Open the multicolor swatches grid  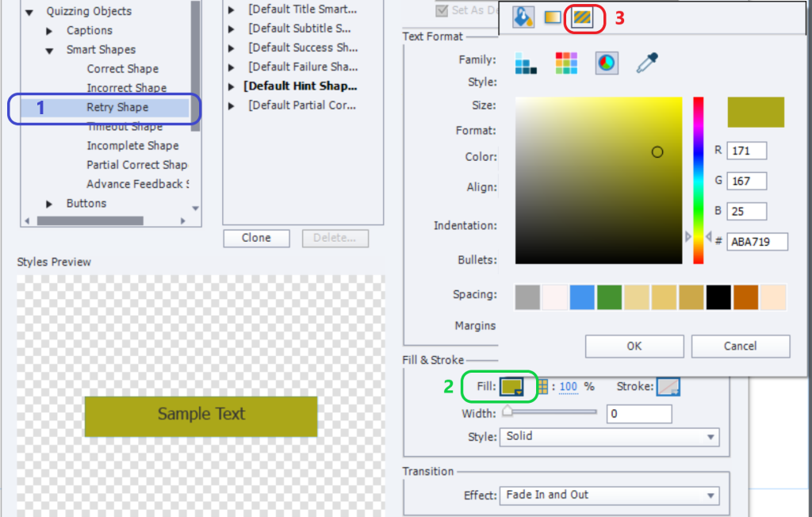point(566,64)
